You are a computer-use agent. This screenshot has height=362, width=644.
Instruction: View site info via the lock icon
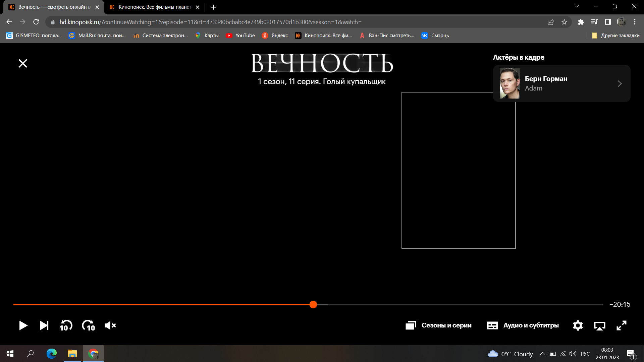pos(52,22)
